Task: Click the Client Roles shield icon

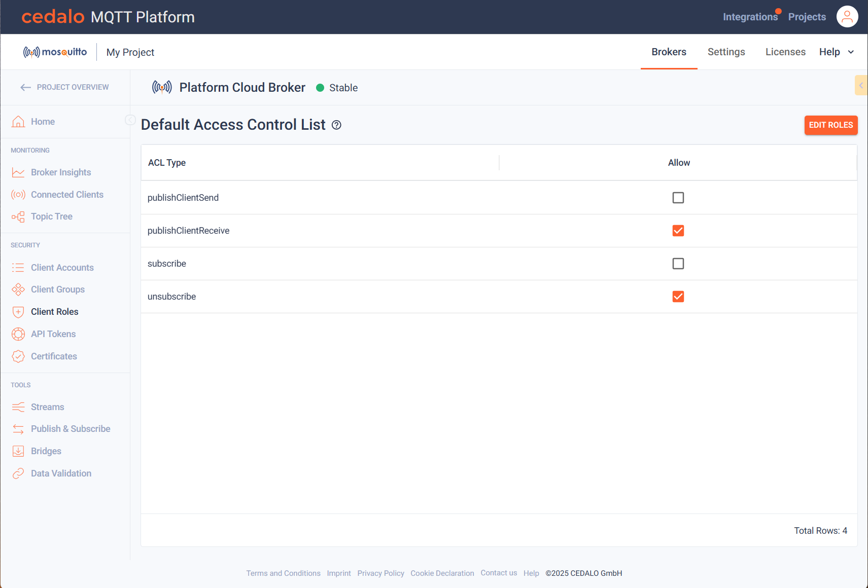Action: pyautogui.click(x=18, y=312)
